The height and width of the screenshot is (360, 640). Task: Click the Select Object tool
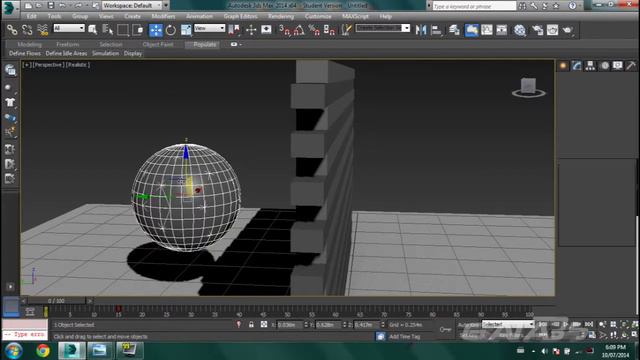click(93, 30)
